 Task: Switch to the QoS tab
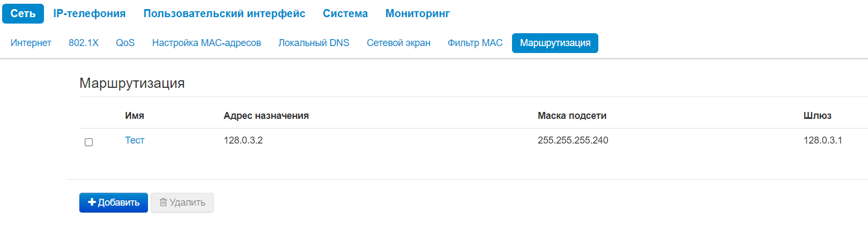[x=125, y=43]
